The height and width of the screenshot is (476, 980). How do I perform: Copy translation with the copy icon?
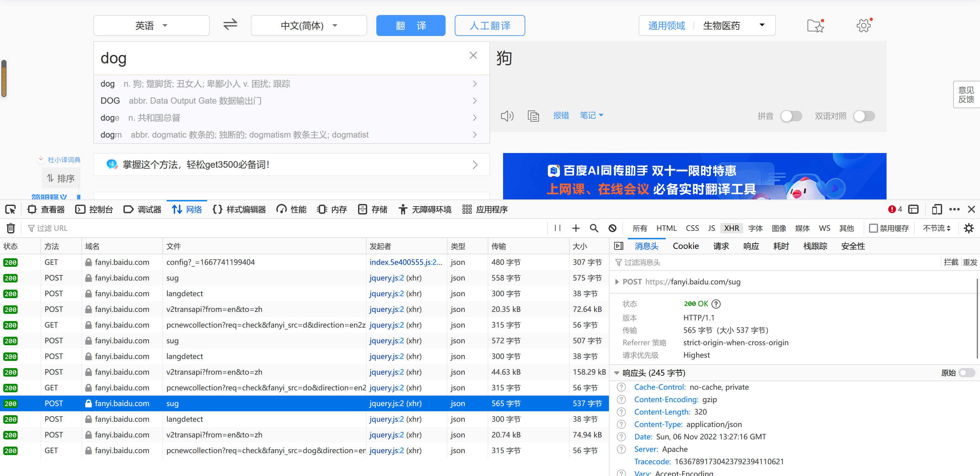point(533,116)
